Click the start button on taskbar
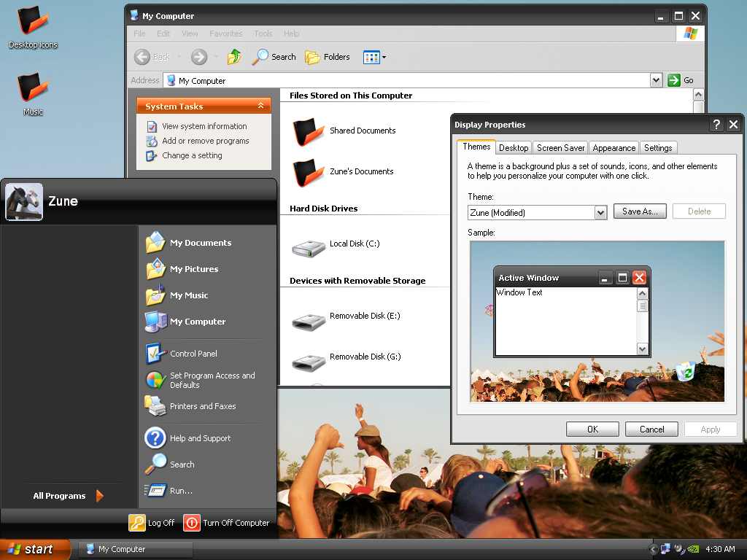 (x=35, y=549)
